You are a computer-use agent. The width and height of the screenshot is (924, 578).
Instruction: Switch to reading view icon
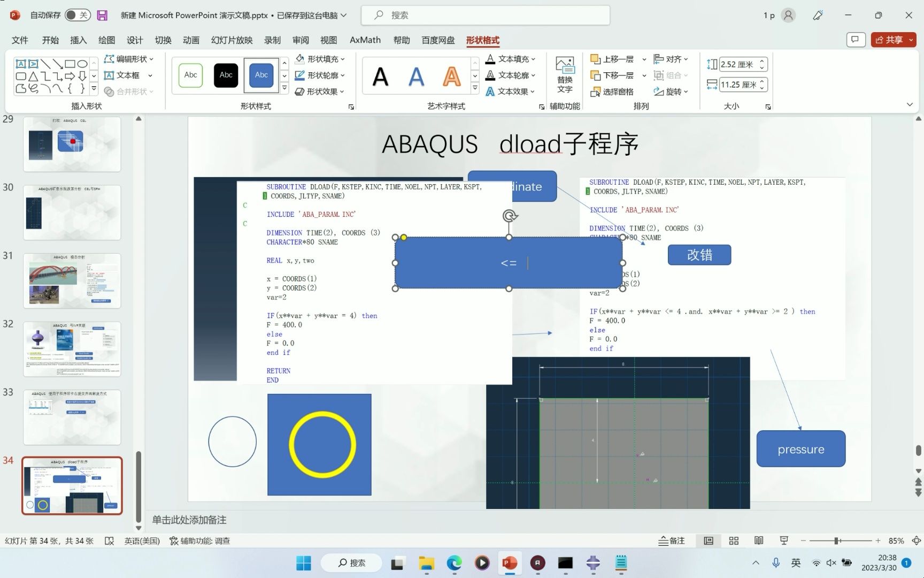[759, 541]
